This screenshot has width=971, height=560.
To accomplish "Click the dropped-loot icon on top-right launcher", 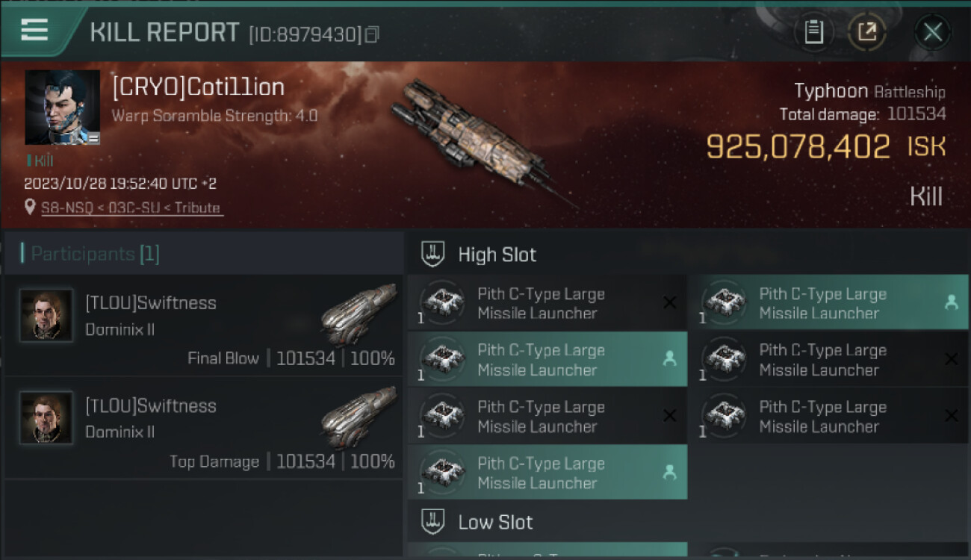I will tap(951, 303).
